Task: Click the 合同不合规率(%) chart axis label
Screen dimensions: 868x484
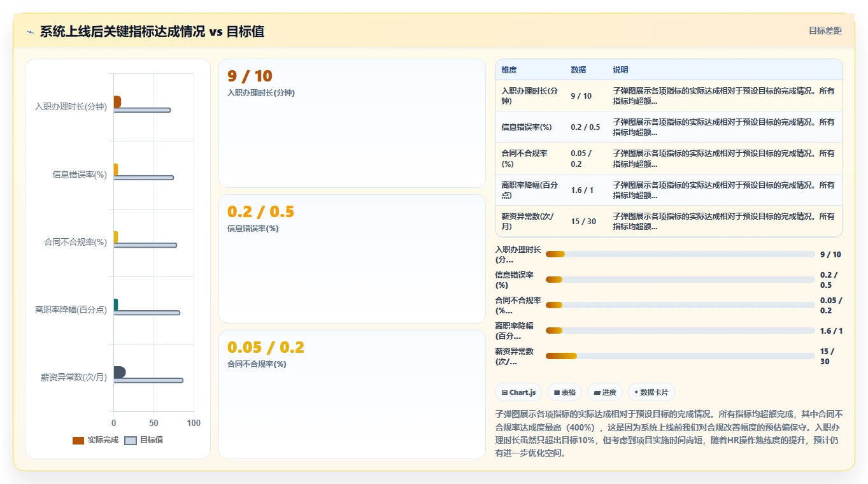Action: point(75,242)
